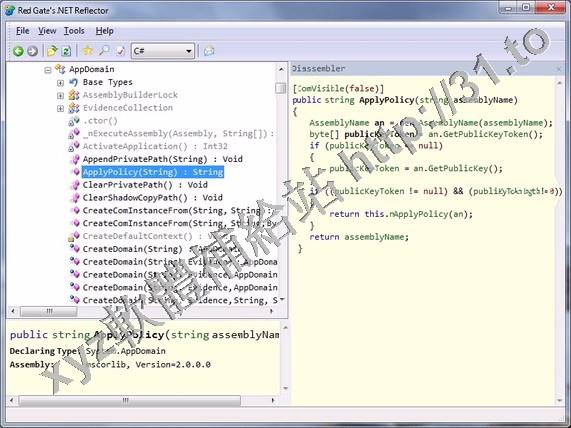
Task: Expand the EvidenceCollection node
Action: click(x=60, y=109)
